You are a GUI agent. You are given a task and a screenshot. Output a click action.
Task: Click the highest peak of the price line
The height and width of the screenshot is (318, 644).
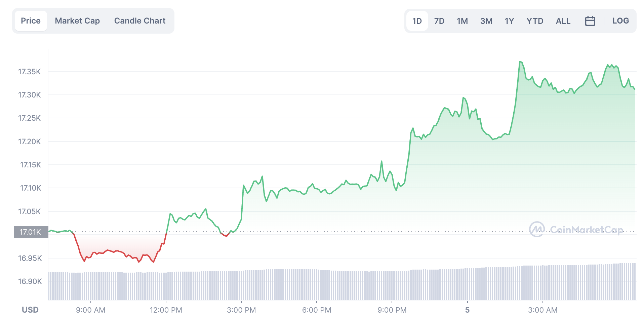tap(520, 62)
